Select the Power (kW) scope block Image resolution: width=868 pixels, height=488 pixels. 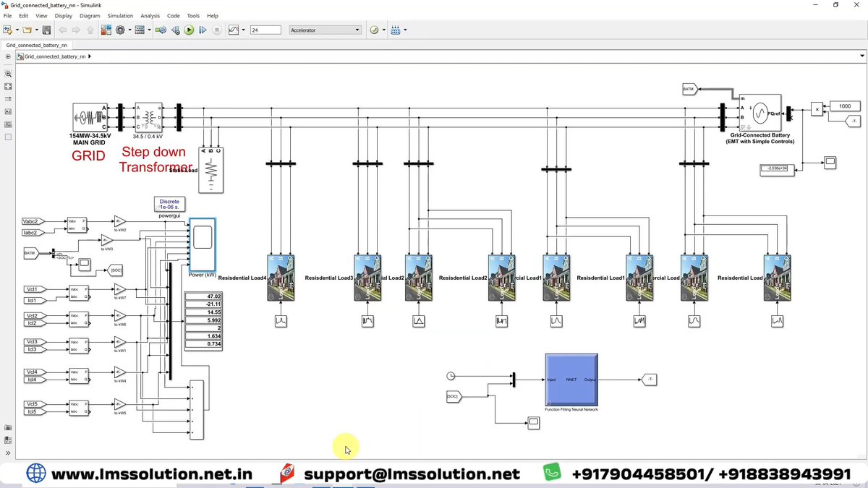[x=202, y=245]
